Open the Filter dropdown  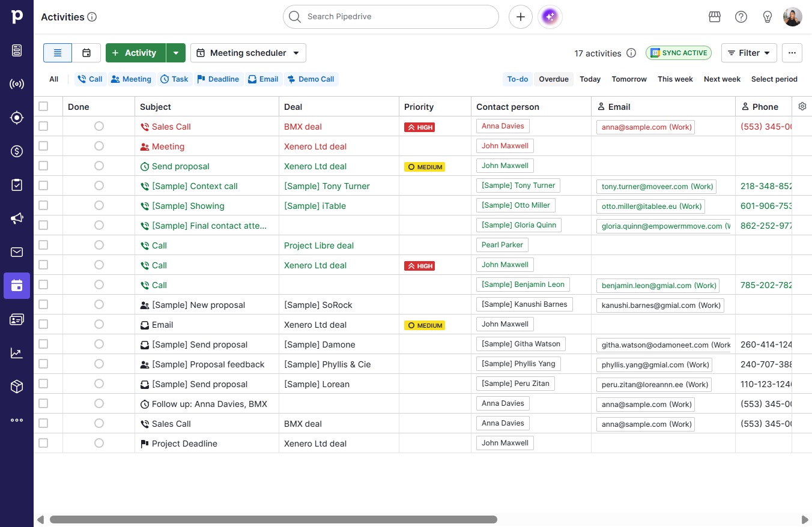coord(749,53)
